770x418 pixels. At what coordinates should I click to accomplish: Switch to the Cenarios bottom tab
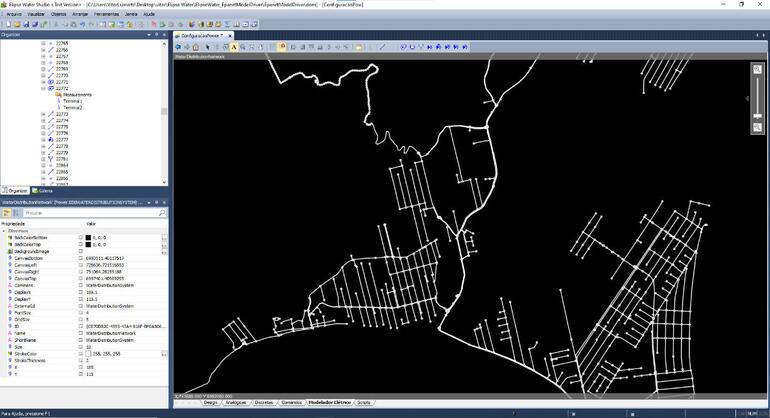pyautogui.click(x=292, y=401)
